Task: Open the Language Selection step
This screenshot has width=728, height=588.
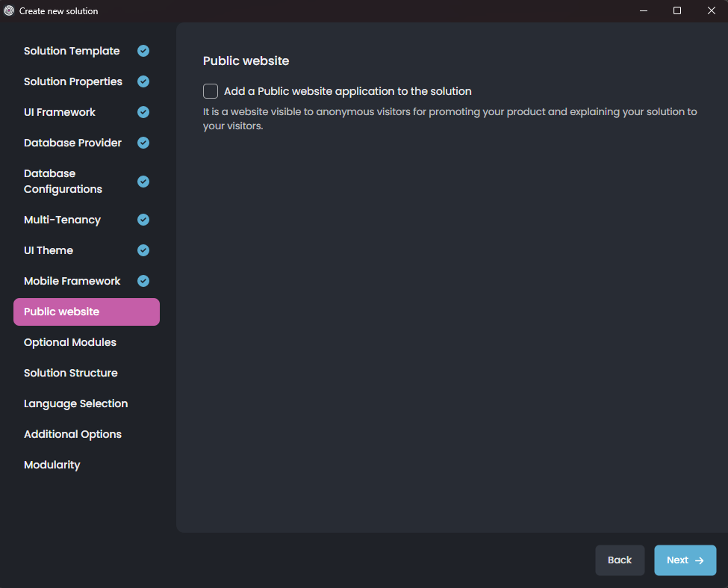Action: click(x=75, y=403)
